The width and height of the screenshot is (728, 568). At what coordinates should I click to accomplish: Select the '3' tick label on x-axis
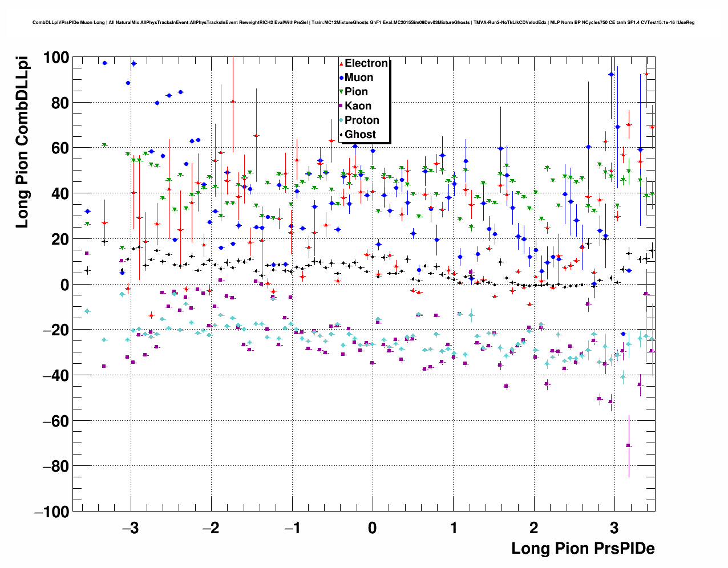(x=614, y=528)
